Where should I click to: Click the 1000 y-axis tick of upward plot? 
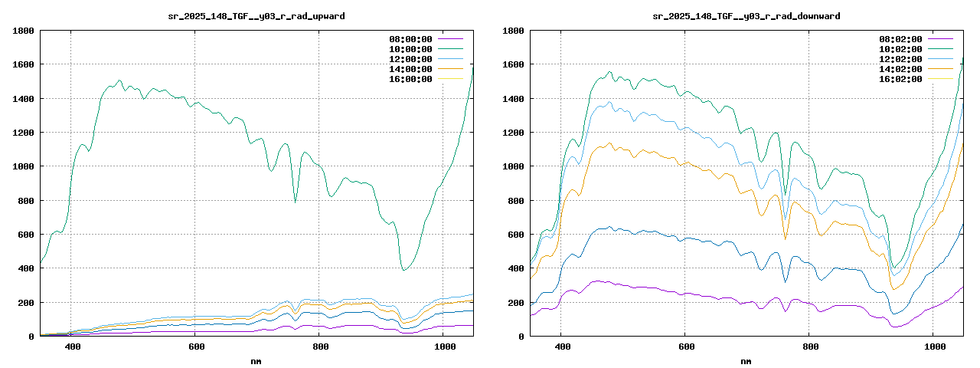pos(23,167)
